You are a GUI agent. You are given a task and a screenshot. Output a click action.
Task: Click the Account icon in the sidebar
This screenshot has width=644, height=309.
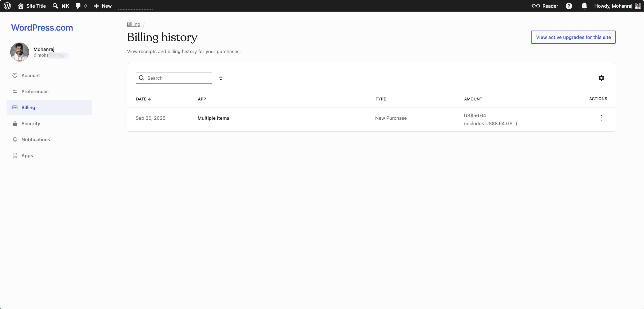[15, 75]
